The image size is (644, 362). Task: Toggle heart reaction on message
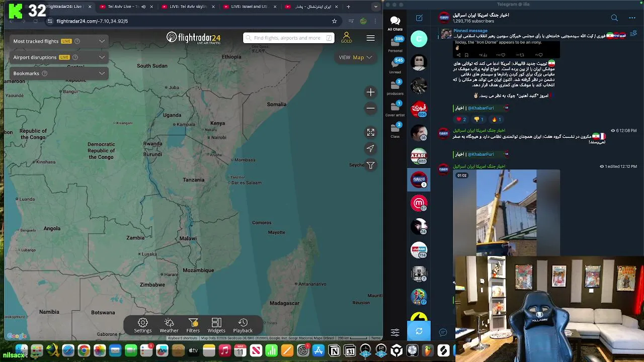461,119
